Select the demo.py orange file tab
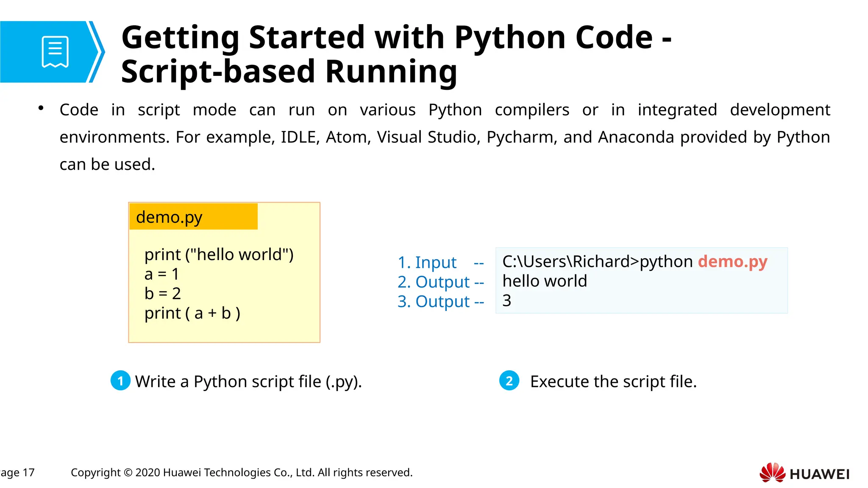 pyautogui.click(x=193, y=217)
